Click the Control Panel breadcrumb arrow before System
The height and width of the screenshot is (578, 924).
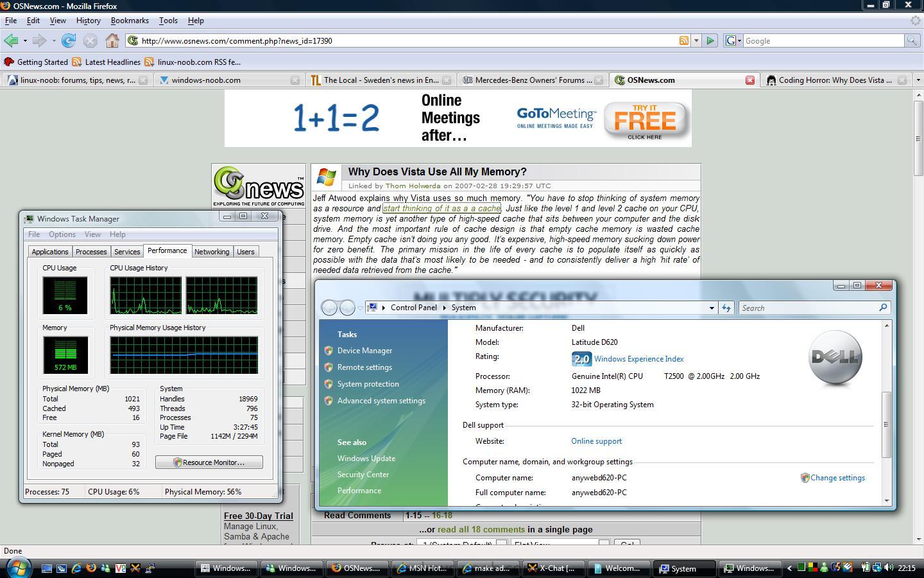[x=444, y=308]
